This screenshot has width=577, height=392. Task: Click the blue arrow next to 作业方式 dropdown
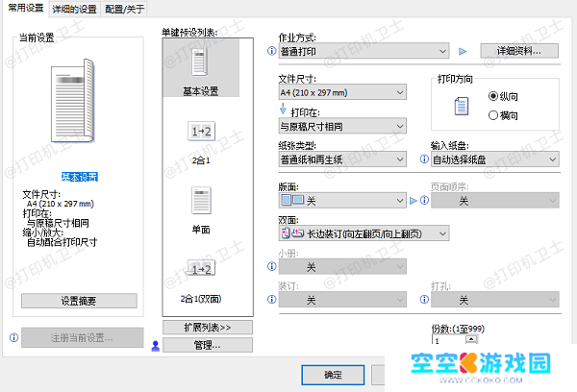463,52
